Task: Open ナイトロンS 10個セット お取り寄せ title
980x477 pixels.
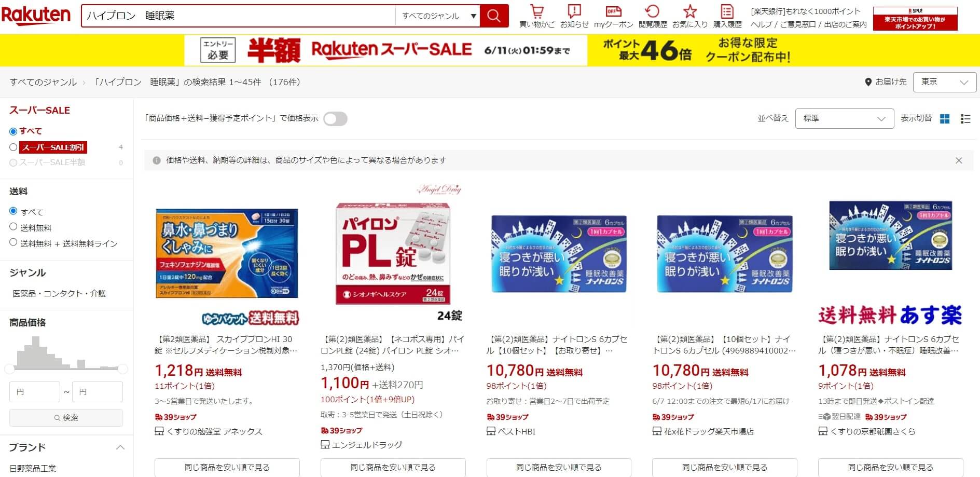Action: (x=557, y=345)
